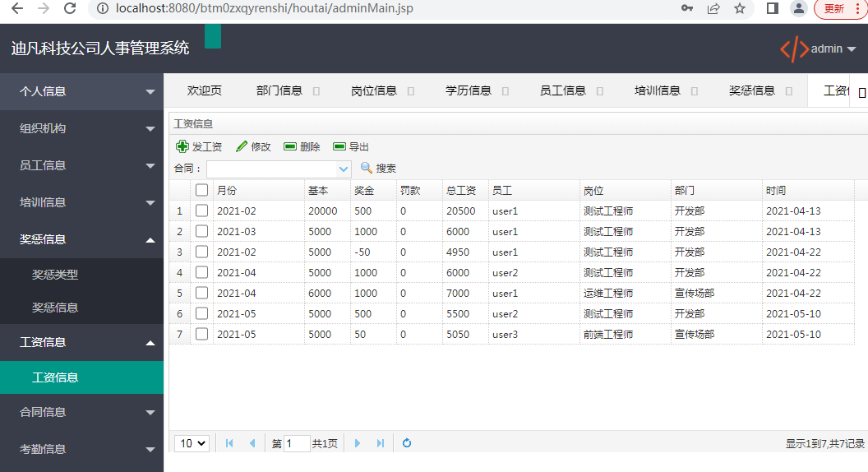
Task: Toggle browser side panel icon
Action: coord(772,8)
